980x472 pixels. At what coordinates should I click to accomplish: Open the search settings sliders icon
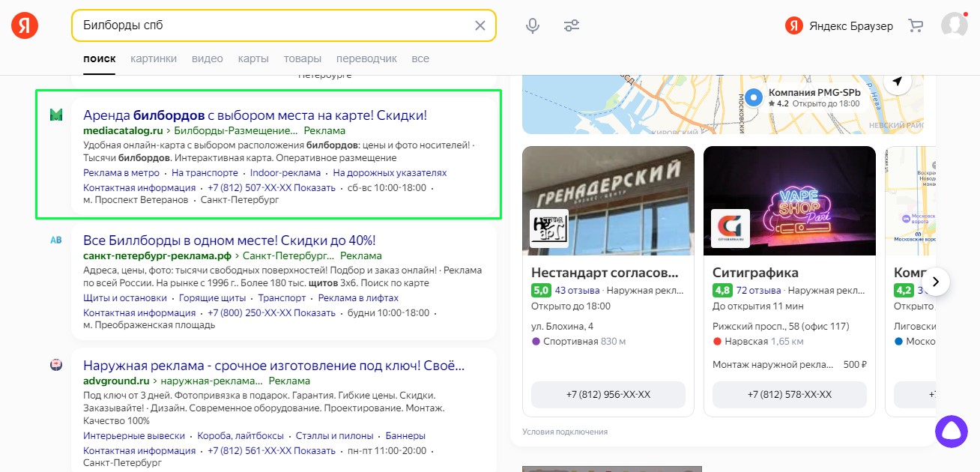click(572, 25)
